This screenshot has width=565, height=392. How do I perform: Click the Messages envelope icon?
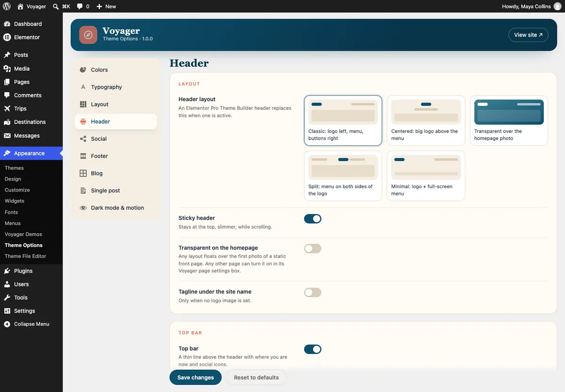(x=7, y=136)
